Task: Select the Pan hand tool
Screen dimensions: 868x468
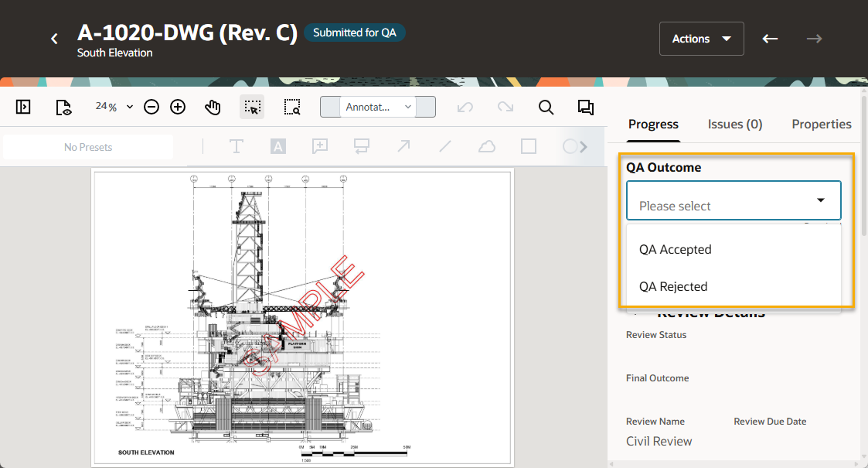Action: [x=213, y=108]
